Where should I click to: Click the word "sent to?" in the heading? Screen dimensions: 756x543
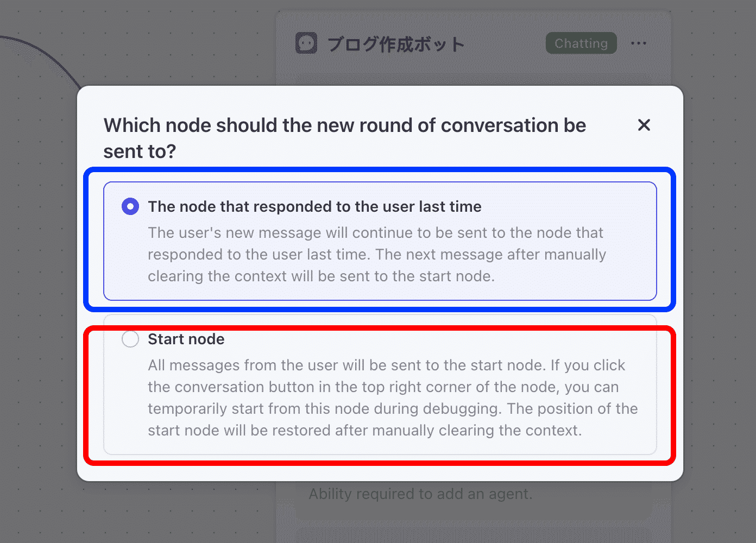tap(140, 151)
